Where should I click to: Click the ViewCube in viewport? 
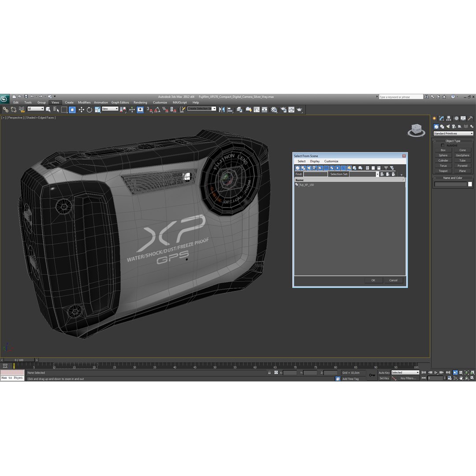(416, 130)
